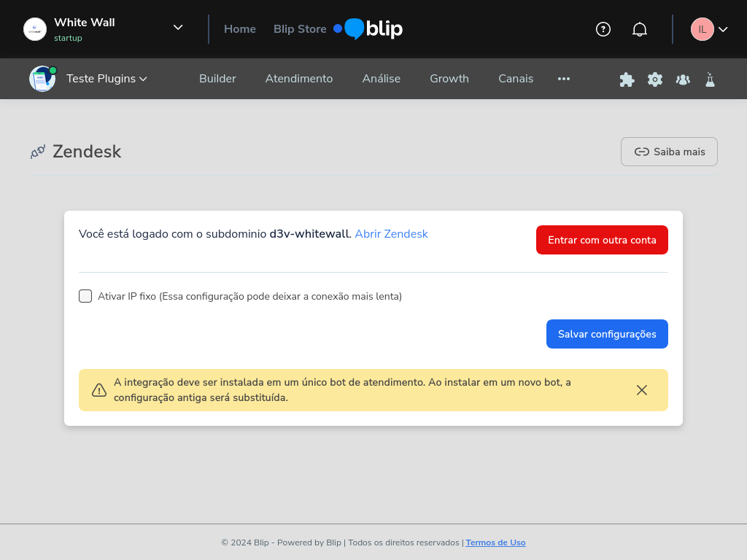The image size is (747, 560).
Task: Expand the White Wall workspace dropdown
Action: click(x=177, y=27)
